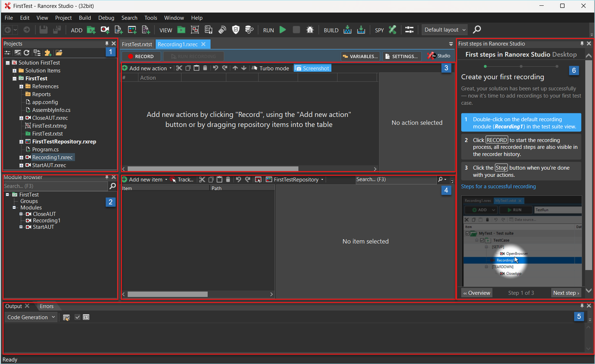Open the Debug menu
Image resolution: width=595 pixels, height=364 pixels.
(106, 18)
